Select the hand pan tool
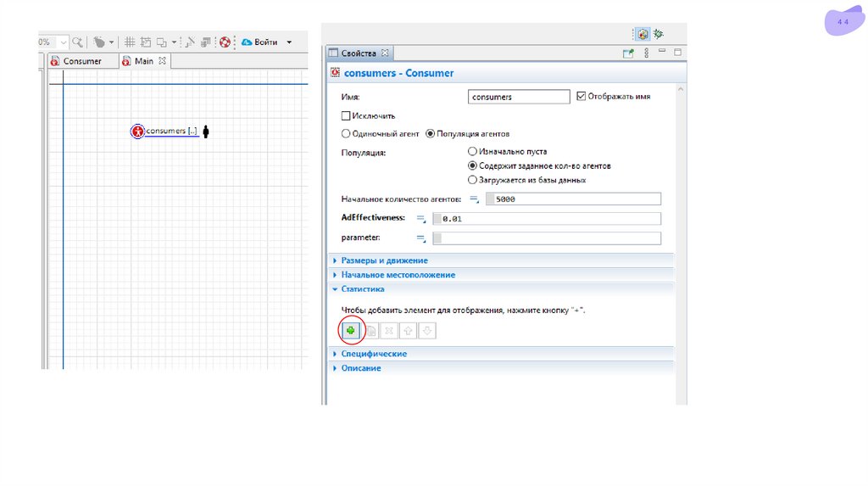868x487 pixels. click(x=99, y=42)
